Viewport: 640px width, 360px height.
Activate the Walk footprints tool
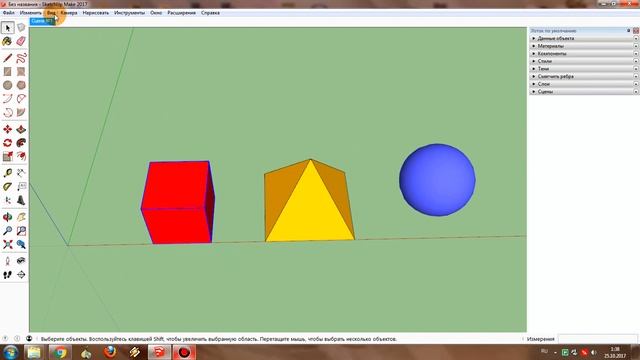[7, 275]
